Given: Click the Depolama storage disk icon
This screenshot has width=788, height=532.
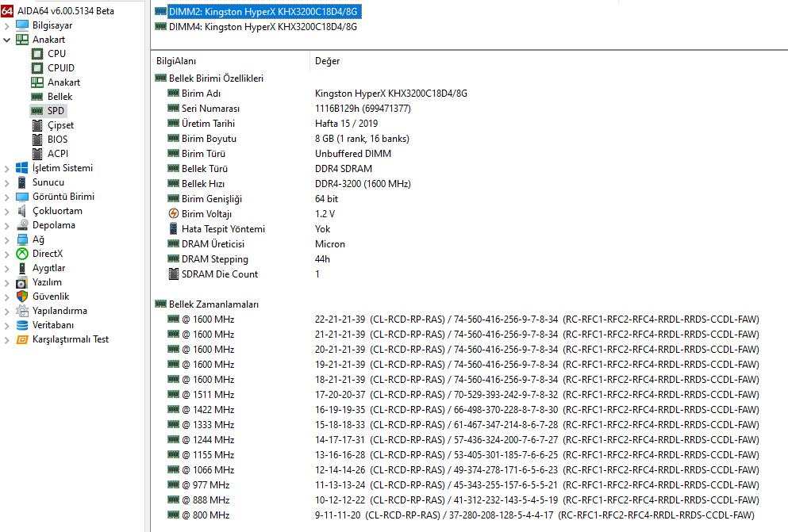Looking at the screenshot, I should (x=22, y=225).
